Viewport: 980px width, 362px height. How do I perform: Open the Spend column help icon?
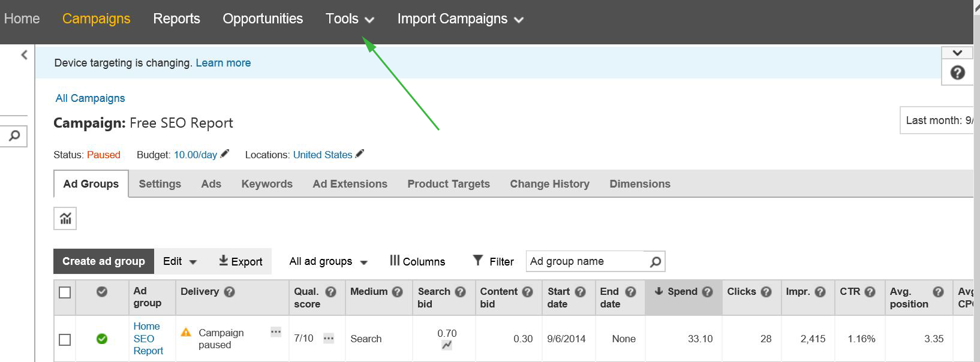pos(707,292)
